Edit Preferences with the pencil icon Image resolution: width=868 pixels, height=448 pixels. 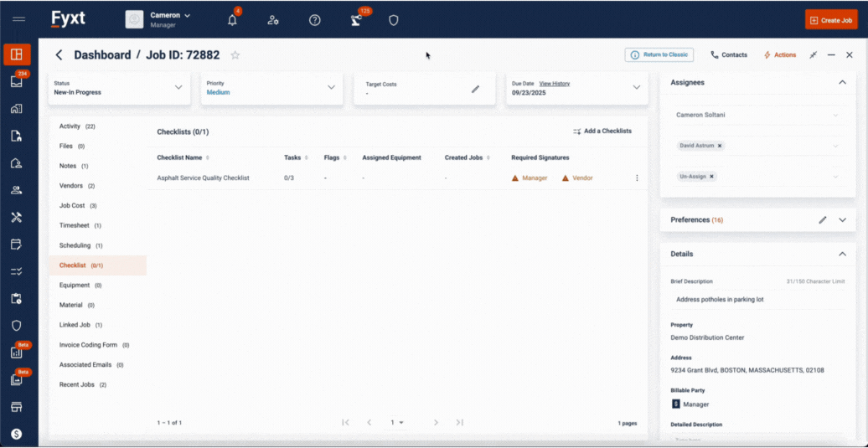coord(823,220)
